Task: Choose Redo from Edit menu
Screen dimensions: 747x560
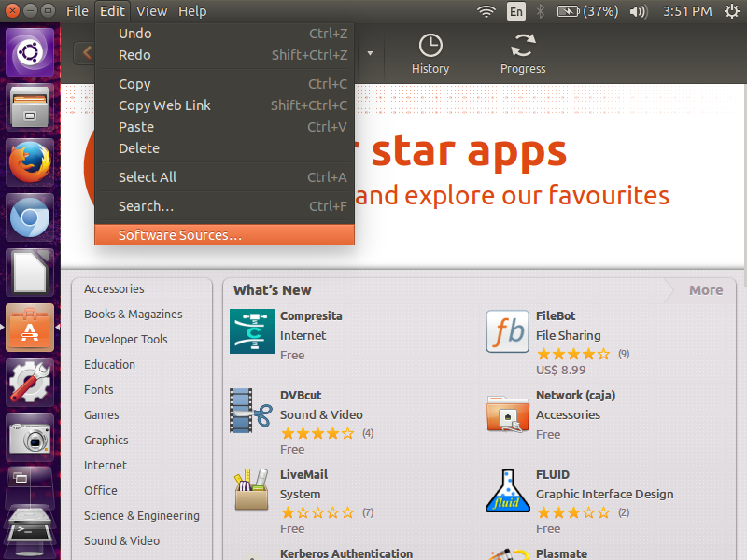Action: pos(224,55)
